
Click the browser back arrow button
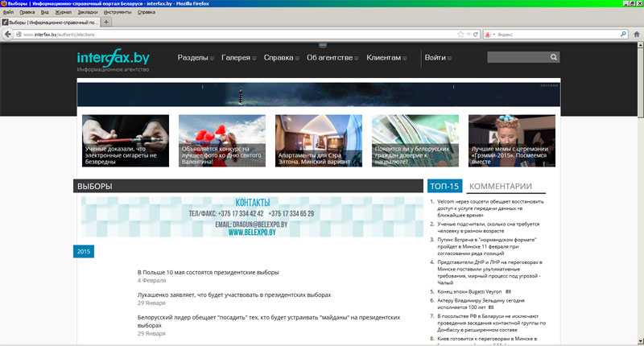click(9, 35)
